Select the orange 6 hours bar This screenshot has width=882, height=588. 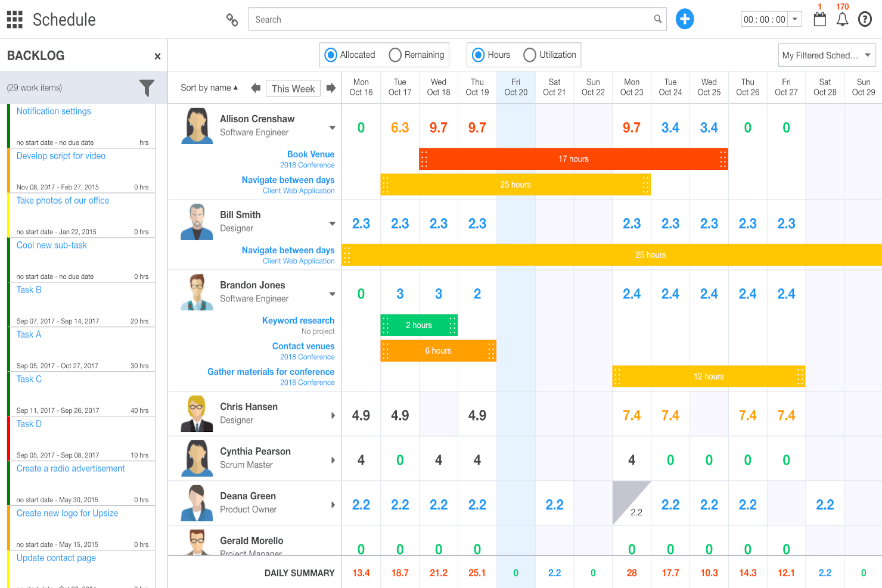438,351
